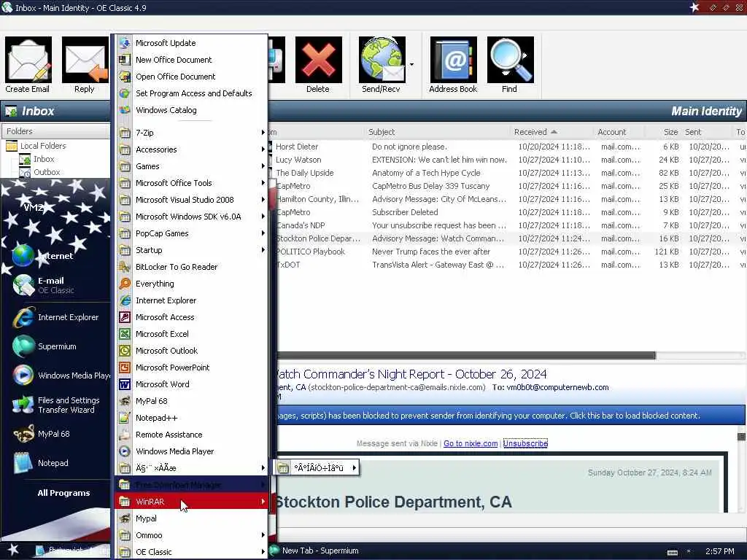Expand the 7-Zip submenu
The height and width of the screenshot is (560, 747).
192,133
